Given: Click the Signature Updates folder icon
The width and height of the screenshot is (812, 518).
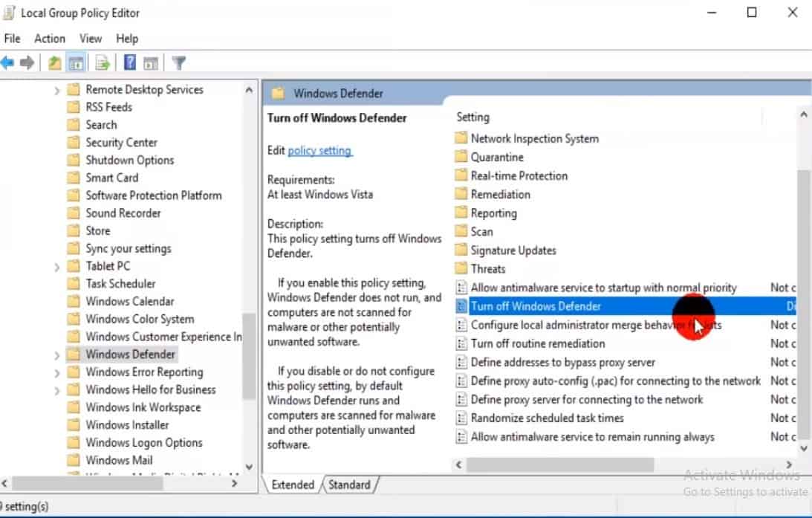Looking at the screenshot, I should tap(461, 250).
